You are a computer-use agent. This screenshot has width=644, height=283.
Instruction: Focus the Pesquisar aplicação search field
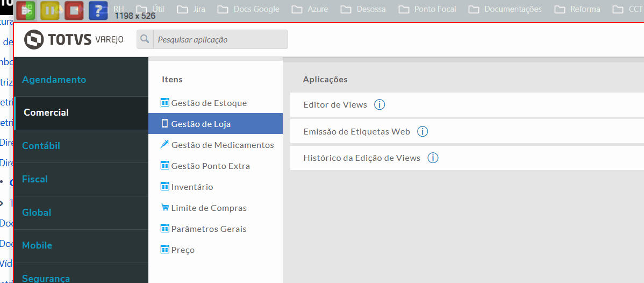pos(220,39)
